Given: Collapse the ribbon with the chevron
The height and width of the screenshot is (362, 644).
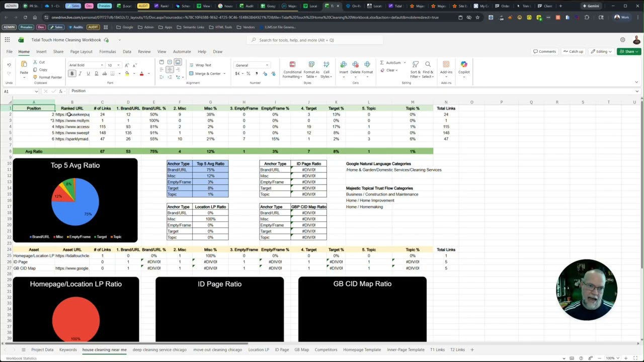Looking at the screenshot, I should click(636, 82).
